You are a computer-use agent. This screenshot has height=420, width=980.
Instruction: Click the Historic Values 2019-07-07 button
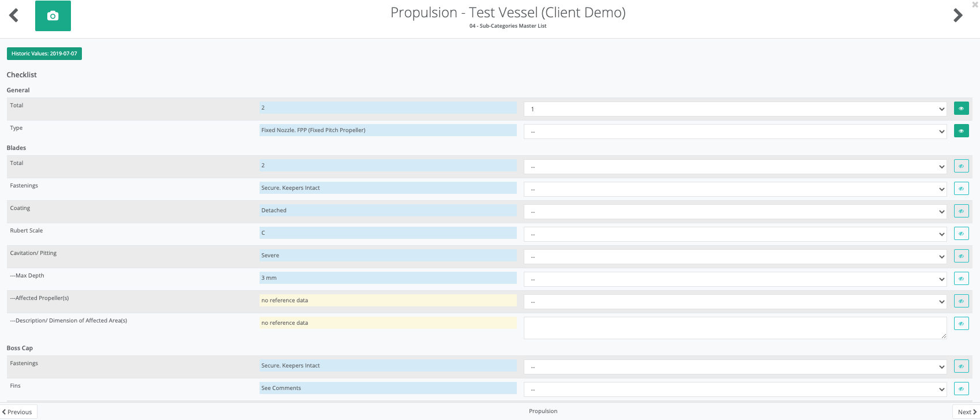point(44,54)
